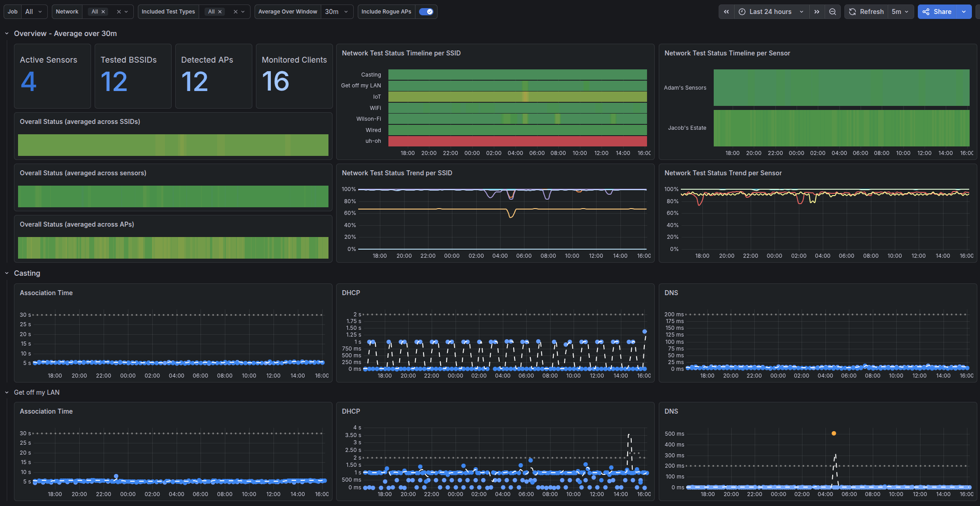Viewport: 980px width, 506px height.
Task: Click the Casting DNS panel title
Action: tap(671, 293)
